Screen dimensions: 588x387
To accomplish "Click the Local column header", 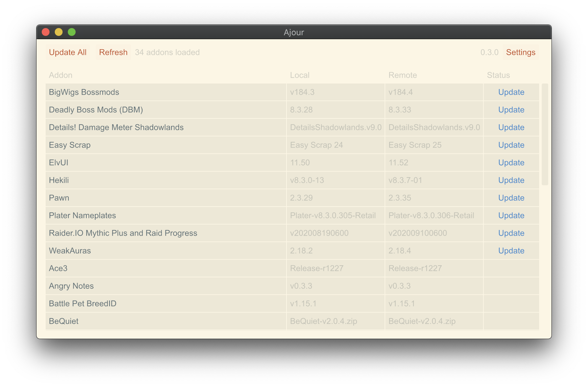I will pyautogui.click(x=300, y=75).
